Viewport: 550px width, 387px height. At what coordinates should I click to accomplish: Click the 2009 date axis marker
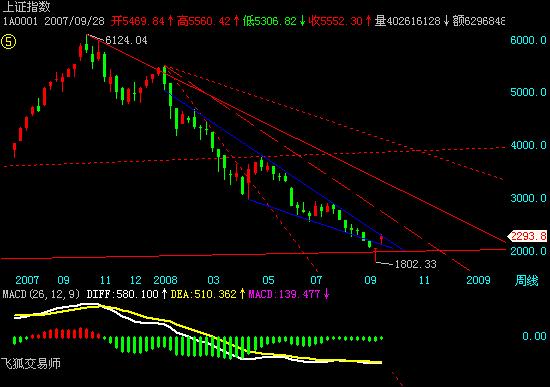click(x=478, y=280)
